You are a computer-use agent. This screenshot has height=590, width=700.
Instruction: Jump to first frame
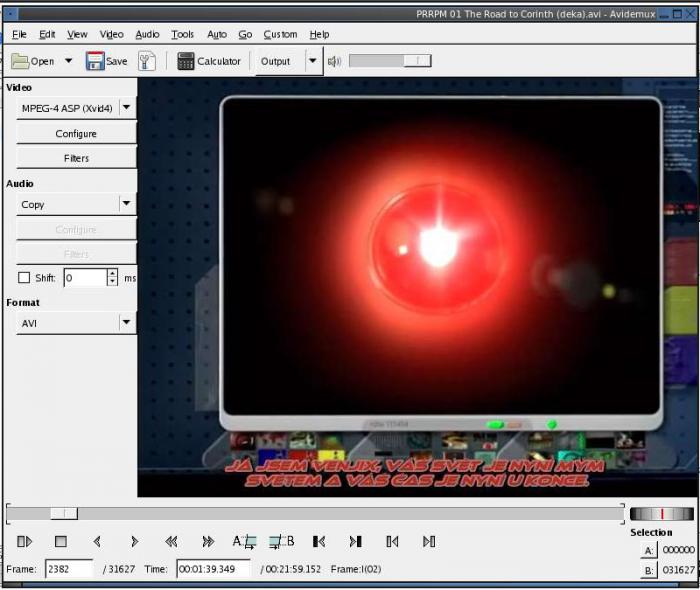coord(392,542)
